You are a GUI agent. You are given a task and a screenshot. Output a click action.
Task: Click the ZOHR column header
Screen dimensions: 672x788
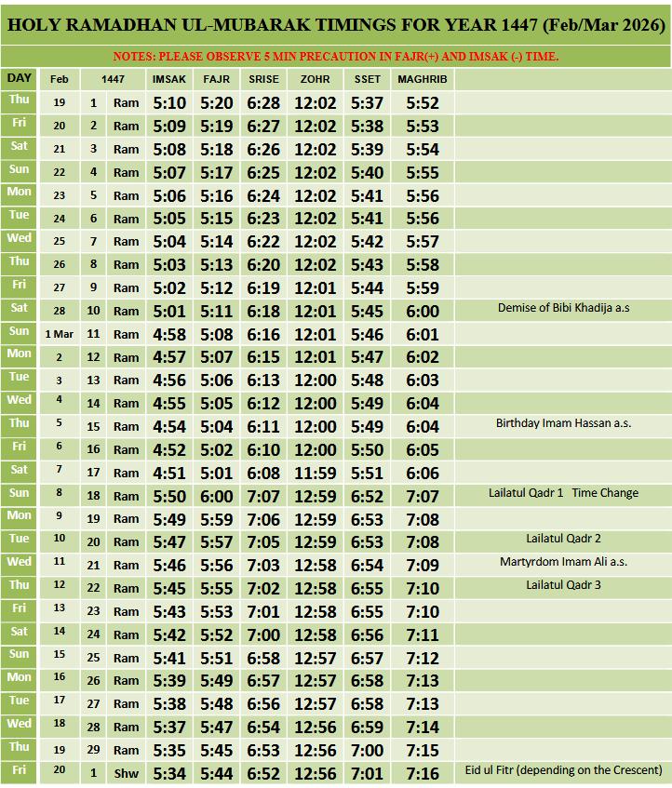315,79
